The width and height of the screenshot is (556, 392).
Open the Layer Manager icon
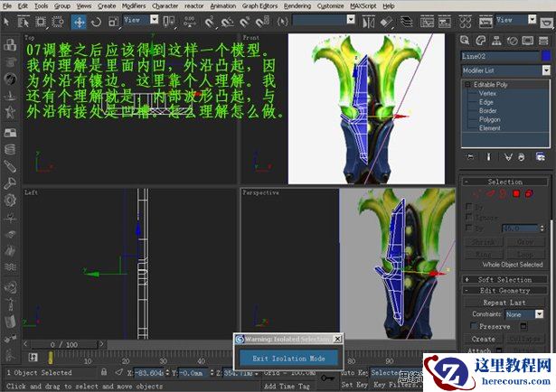(406, 23)
